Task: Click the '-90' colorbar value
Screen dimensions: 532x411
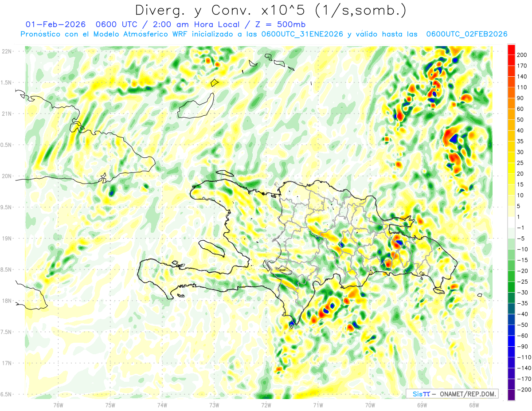Action: [524, 347]
